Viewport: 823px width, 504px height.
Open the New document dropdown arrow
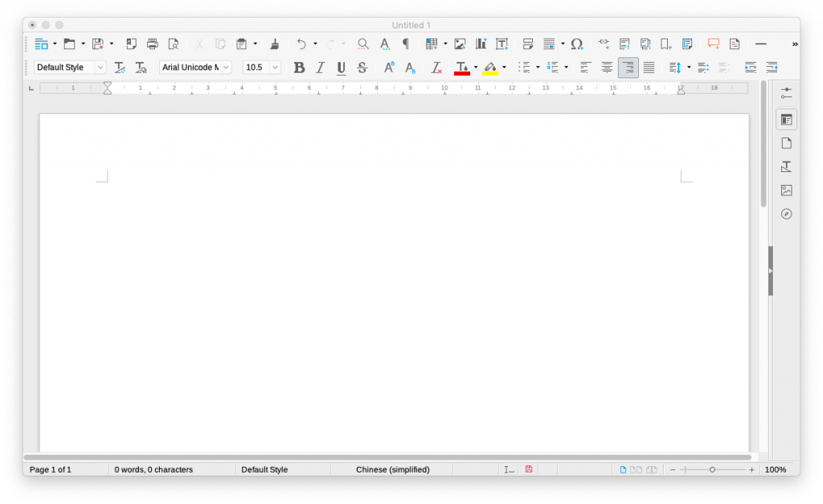tap(55, 44)
